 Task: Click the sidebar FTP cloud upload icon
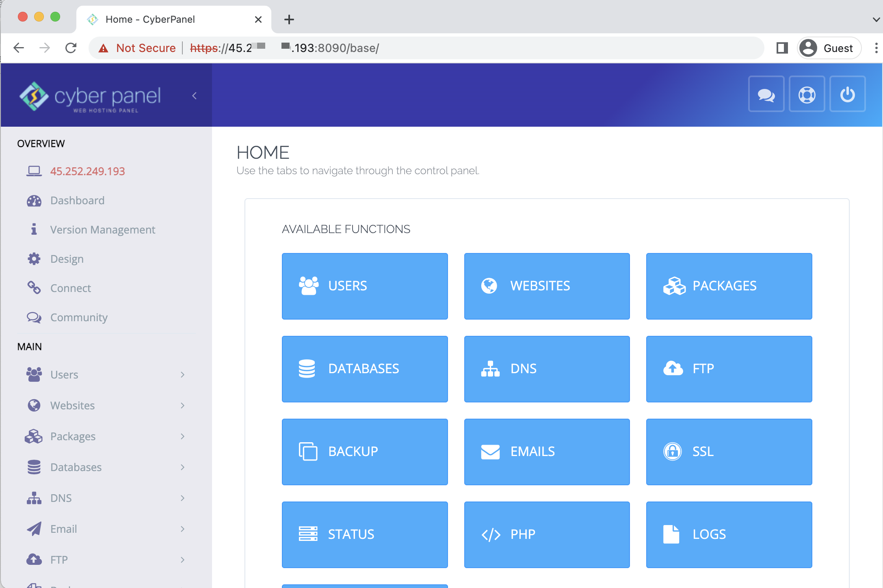pos(34,560)
